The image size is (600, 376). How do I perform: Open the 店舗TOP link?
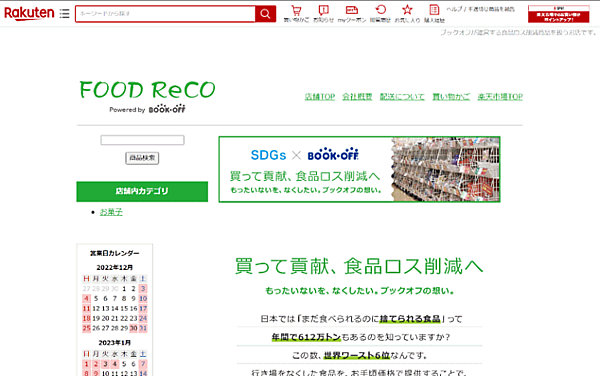point(320,97)
